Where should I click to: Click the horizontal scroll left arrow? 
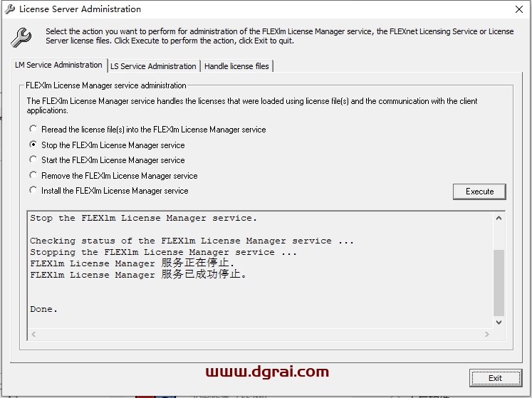(x=33, y=334)
